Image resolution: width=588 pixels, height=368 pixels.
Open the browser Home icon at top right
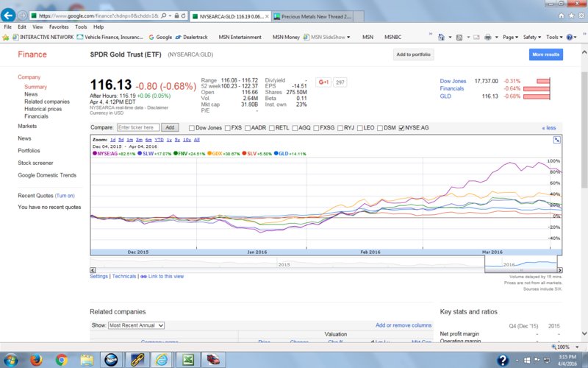pyautogui.click(x=562, y=15)
